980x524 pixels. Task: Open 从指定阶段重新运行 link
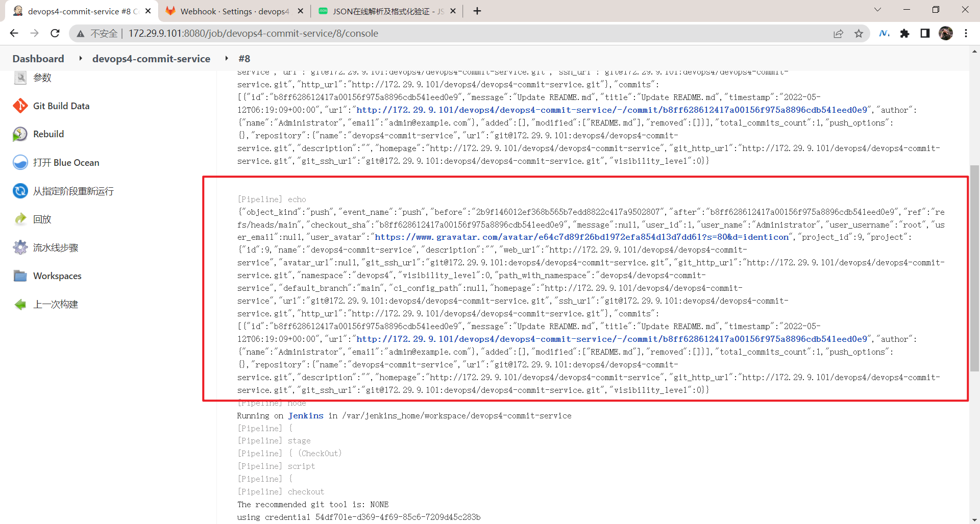click(x=73, y=191)
